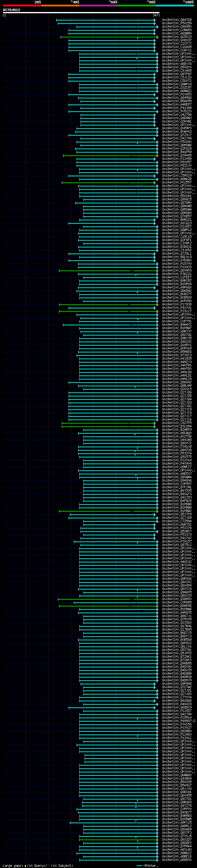Click the UniRef100_Q41783 entry

pyautogui.click(x=177, y=498)
